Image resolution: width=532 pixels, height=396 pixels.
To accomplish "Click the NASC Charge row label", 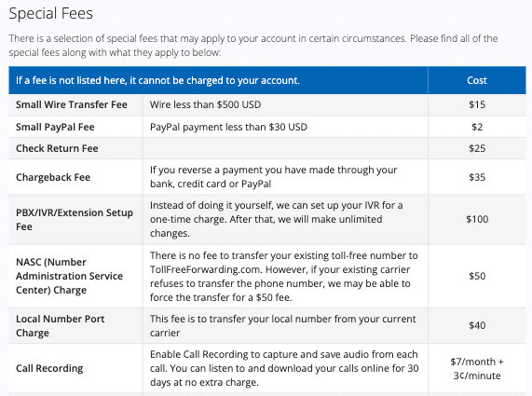I will pyautogui.click(x=69, y=276).
